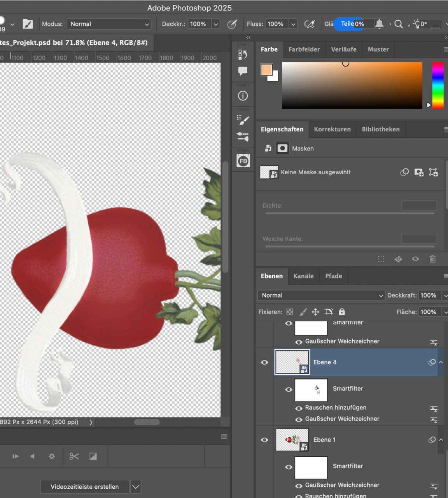Open the Korrekturen tab

coord(332,129)
